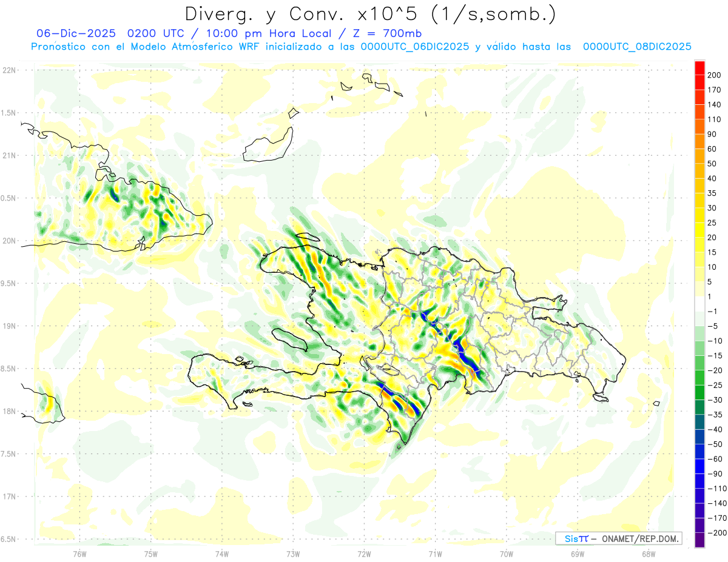
Task: Click the '60' value on the color scale
Action: click(713, 149)
